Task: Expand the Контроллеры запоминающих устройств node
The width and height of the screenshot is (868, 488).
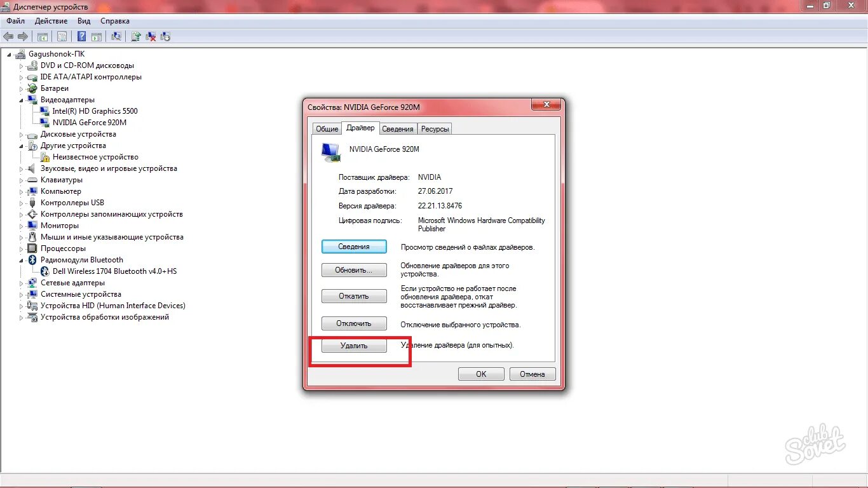Action: pos(21,214)
